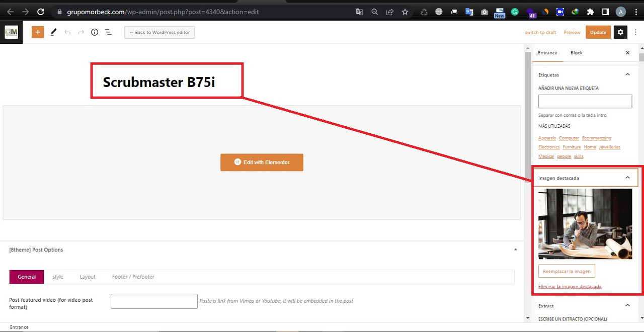Click Reemplazar la imagen button
Screen dimensions: 644x332
click(x=567, y=271)
